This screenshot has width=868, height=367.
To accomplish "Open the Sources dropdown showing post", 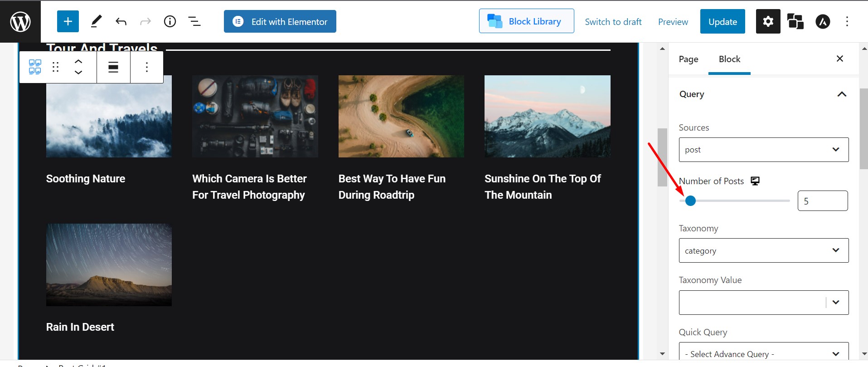I will click(763, 150).
